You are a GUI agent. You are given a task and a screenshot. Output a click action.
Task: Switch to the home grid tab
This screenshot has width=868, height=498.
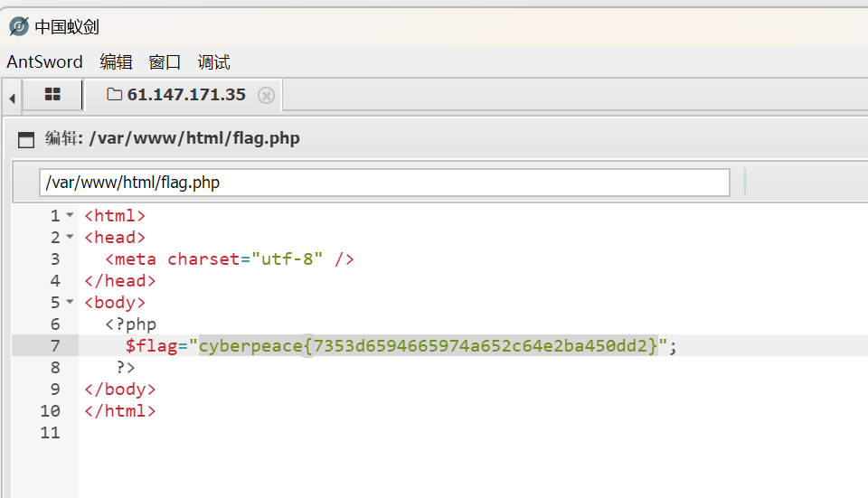point(52,95)
